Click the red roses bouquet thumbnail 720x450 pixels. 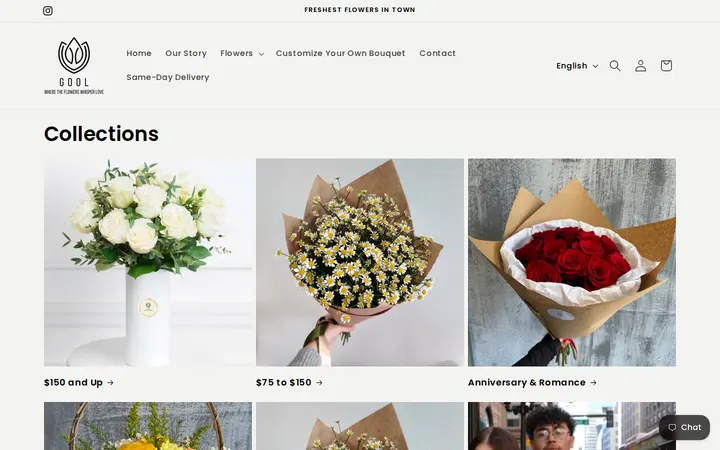(x=572, y=262)
